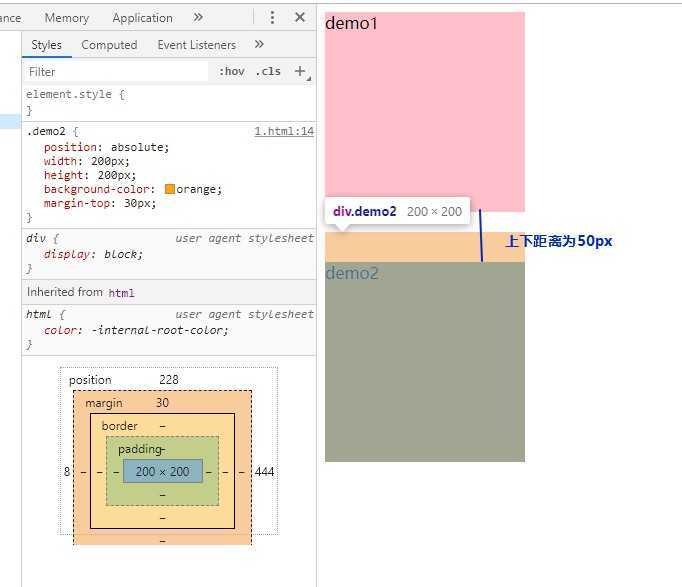
Task: Open the DevTools three-dot customize menu
Action: [x=272, y=17]
